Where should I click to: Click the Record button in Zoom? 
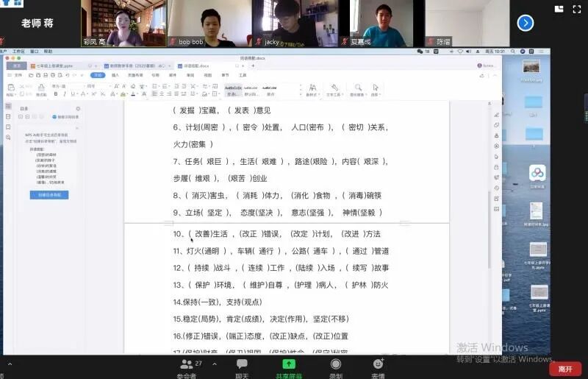tap(336, 367)
